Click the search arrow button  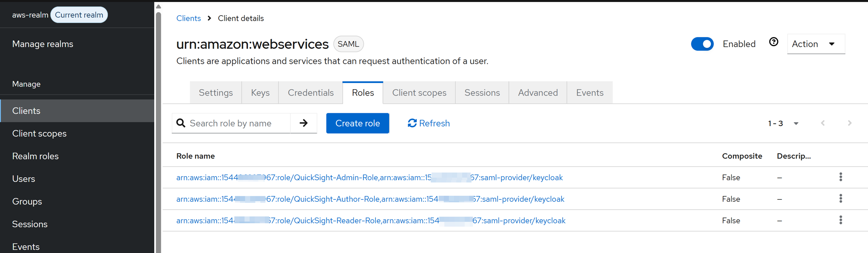tap(303, 123)
